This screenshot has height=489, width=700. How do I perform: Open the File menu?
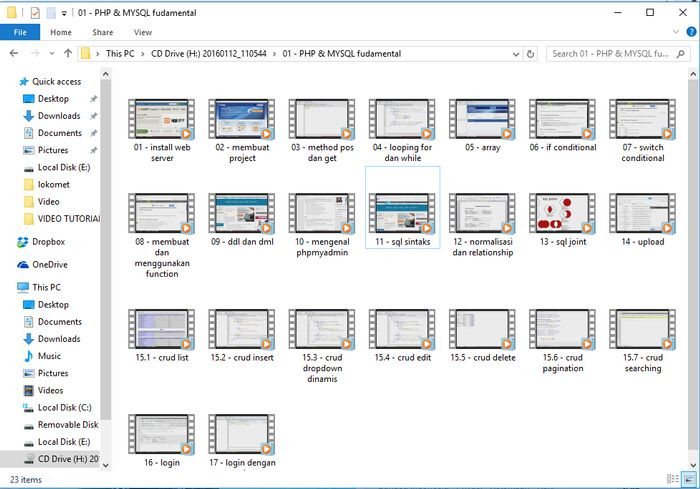click(x=19, y=32)
